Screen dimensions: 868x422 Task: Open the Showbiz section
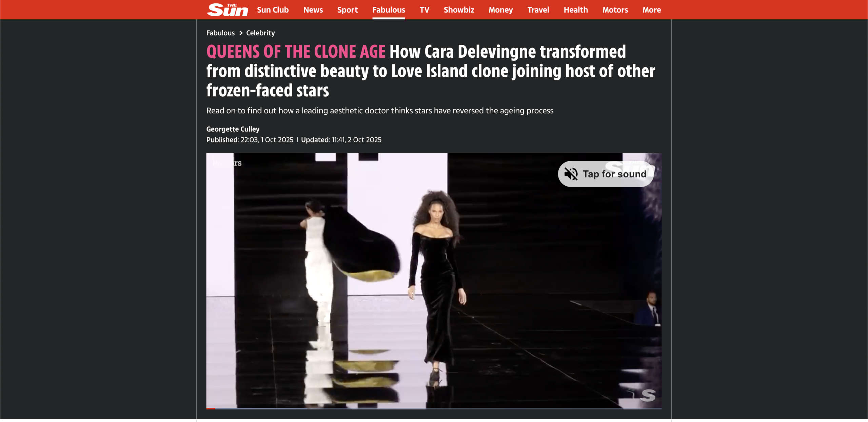(459, 10)
